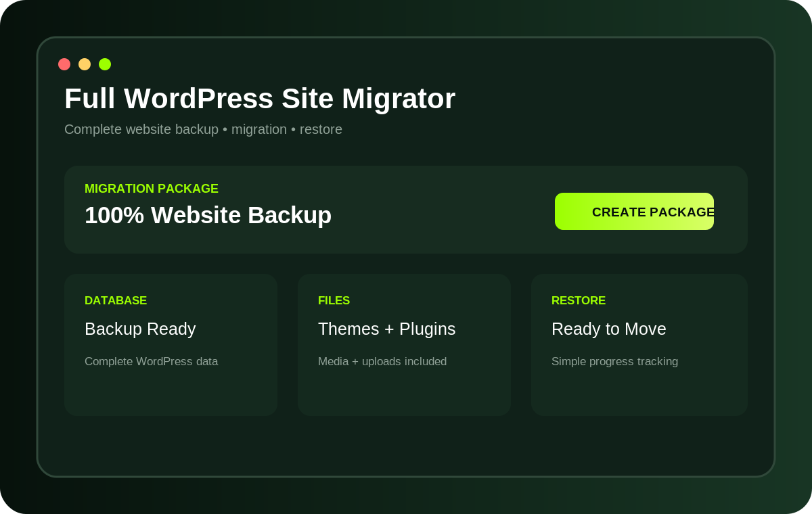This screenshot has width=812, height=514.
Task: Open the 'Backup Ready' card title
Action: click(140, 329)
